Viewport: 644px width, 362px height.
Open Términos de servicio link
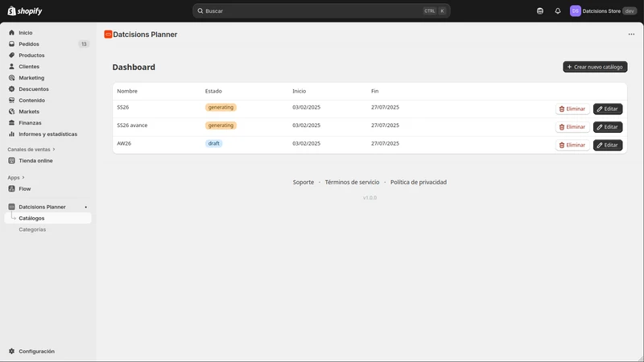352,183
